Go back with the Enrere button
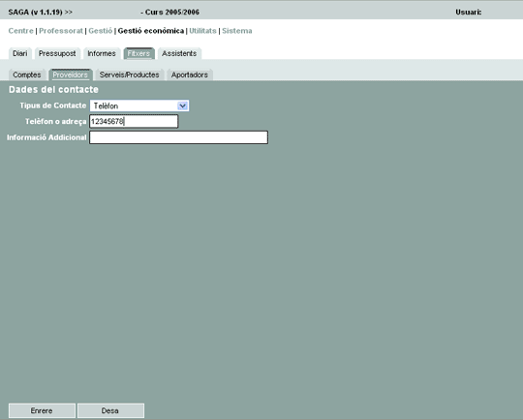 click(42, 410)
